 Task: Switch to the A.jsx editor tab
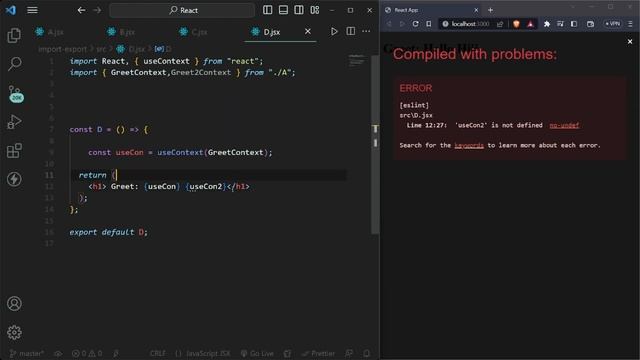tap(49, 32)
